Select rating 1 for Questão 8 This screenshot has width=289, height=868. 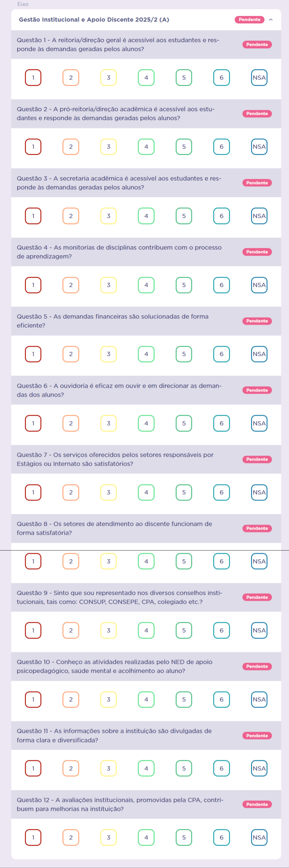(33, 561)
